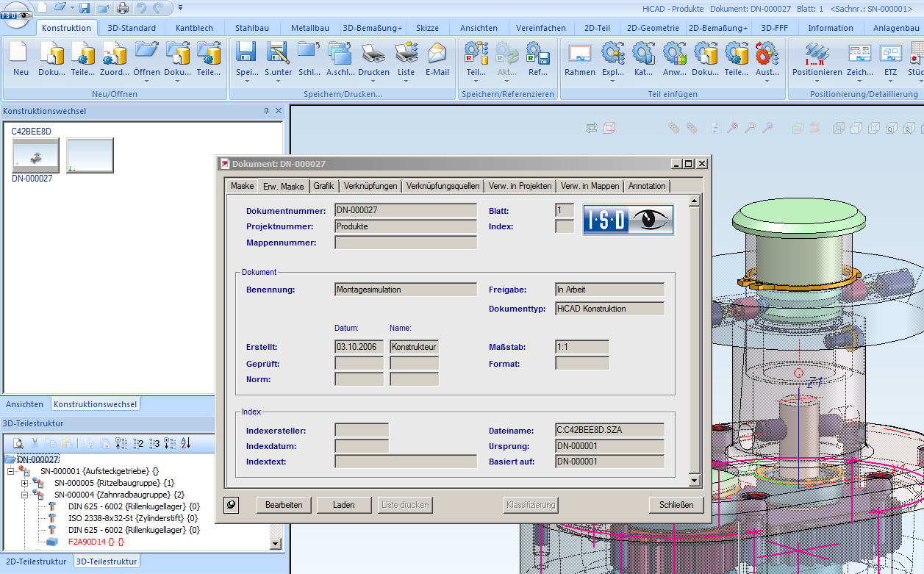924x574 pixels.
Task: Click the dialog's vertical scrollbar down arrow
Action: click(x=693, y=480)
